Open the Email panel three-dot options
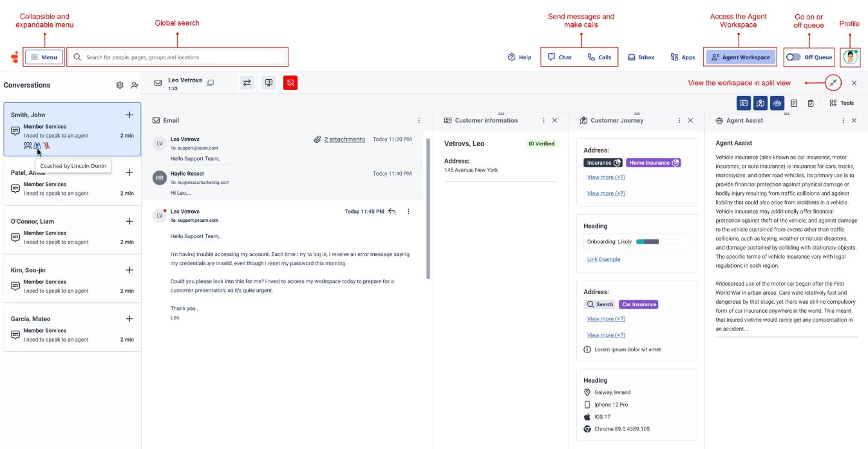 point(419,120)
